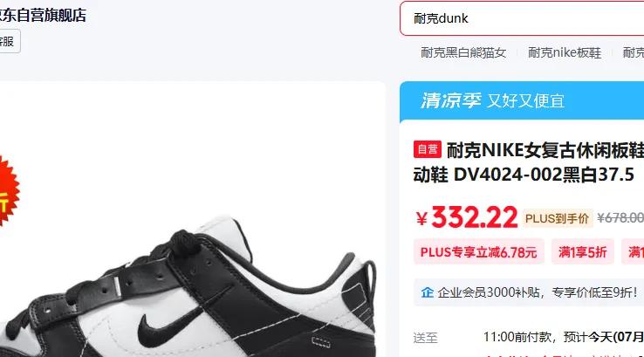Focus the search box containing 耐克dunk
644x357 pixels.
point(522,18)
